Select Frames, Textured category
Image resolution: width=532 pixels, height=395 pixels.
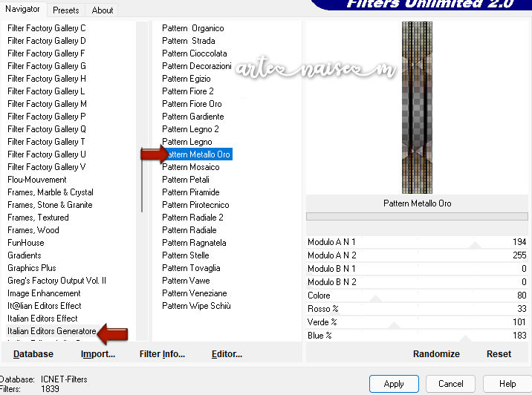pyautogui.click(x=38, y=218)
